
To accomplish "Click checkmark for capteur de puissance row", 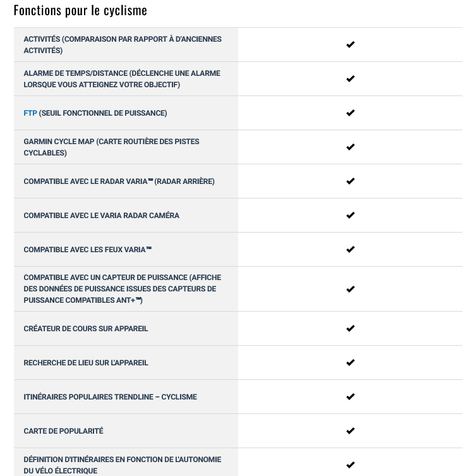I will click(x=351, y=290).
